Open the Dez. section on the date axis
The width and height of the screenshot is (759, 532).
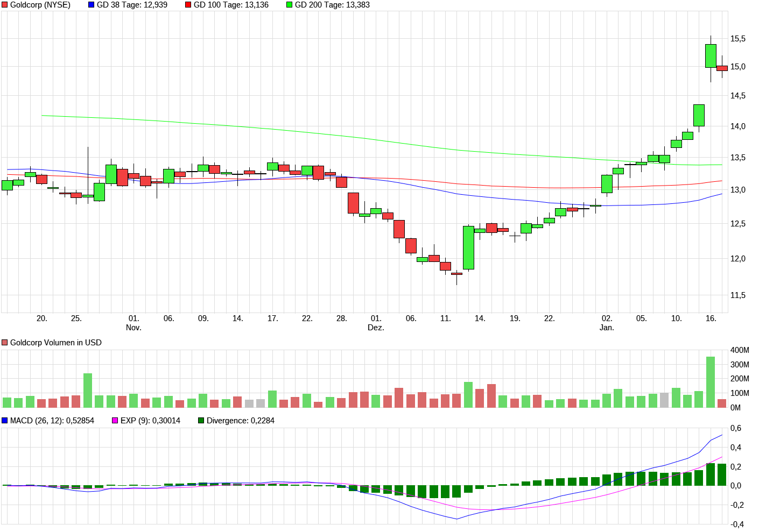coord(377,326)
